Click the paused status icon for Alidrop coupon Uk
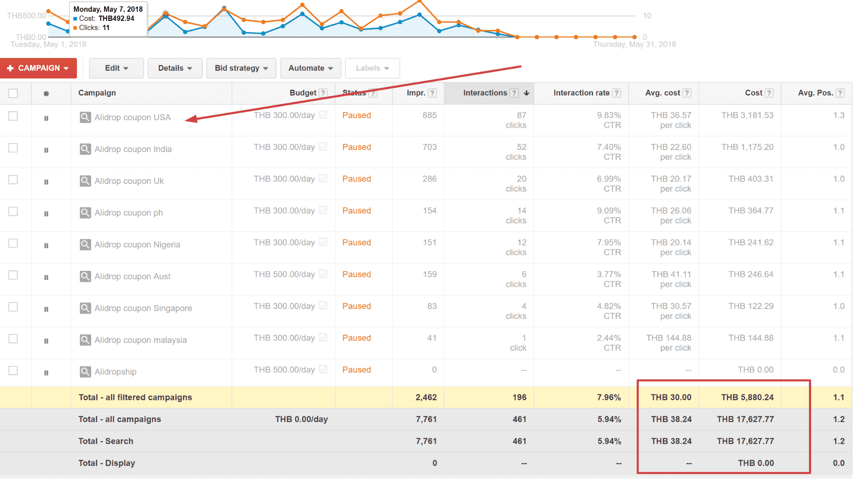 click(46, 182)
